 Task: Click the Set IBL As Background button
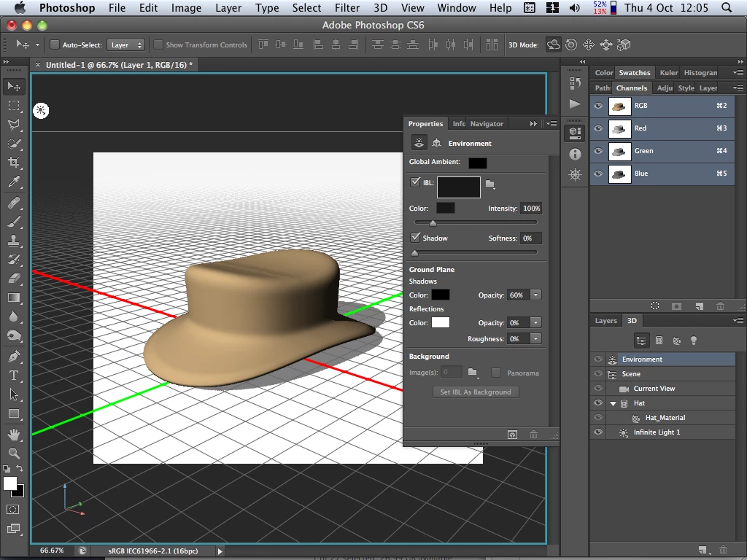point(476,392)
